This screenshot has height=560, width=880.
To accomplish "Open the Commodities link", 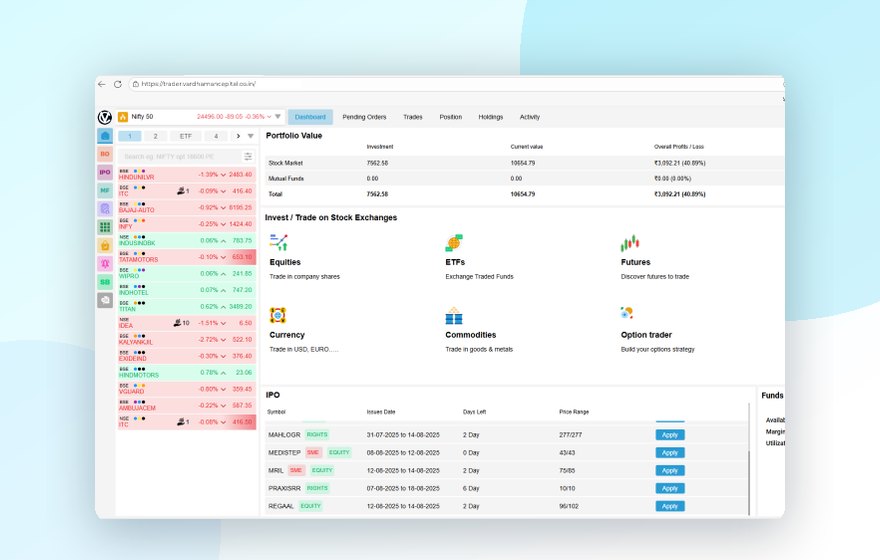I will click(470, 335).
